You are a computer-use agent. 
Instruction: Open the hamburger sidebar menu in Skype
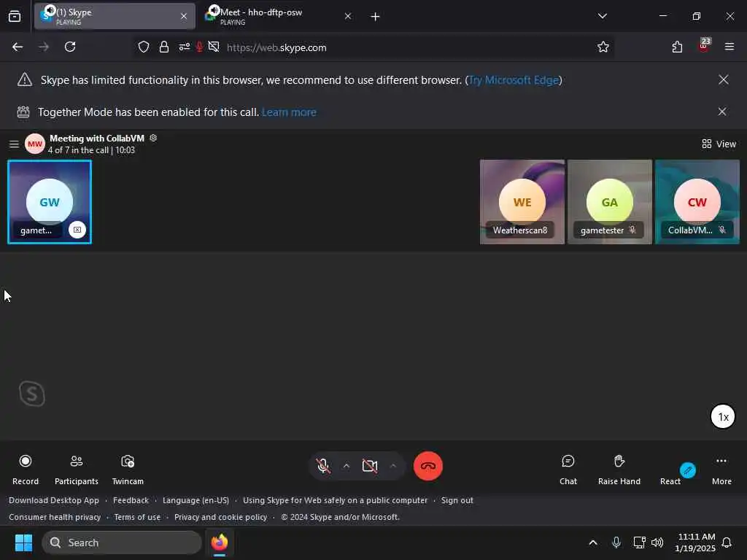pos(14,144)
